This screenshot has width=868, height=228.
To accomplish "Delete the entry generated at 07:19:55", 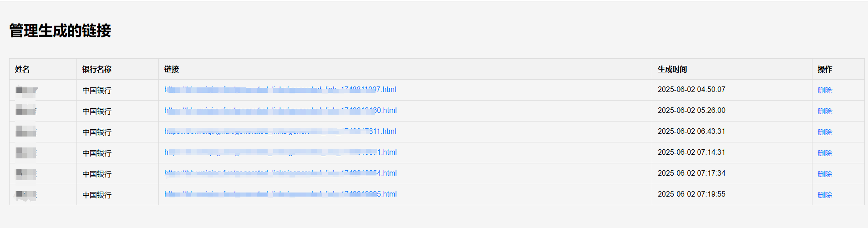I will [x=825, y=195].
